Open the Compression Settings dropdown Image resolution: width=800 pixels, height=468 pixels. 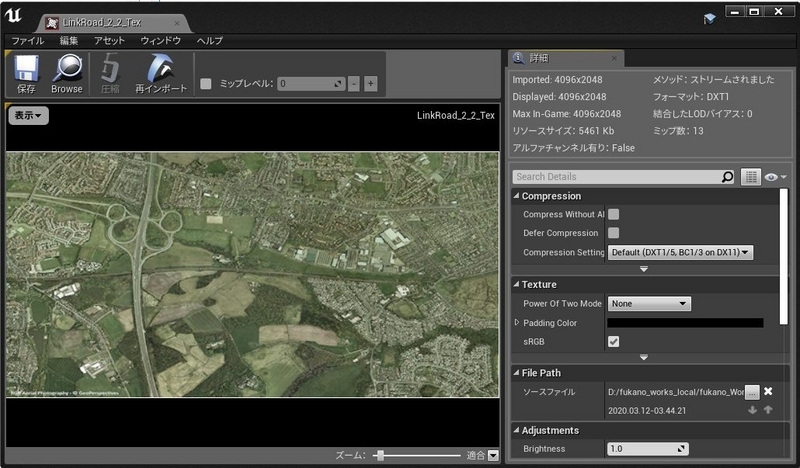point(680,252)
